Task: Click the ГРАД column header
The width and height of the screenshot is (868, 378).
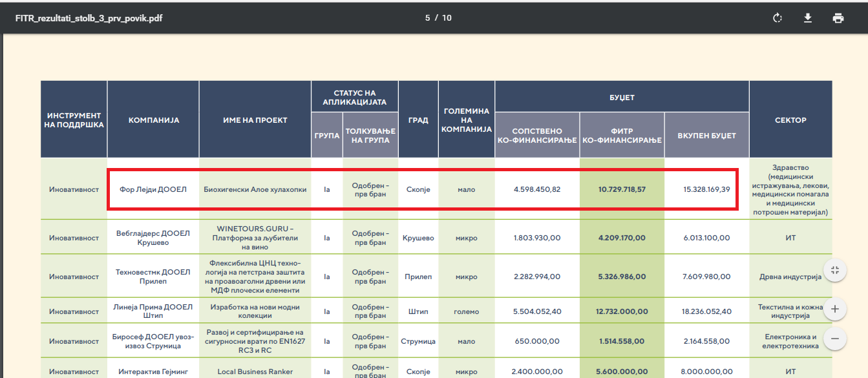Action: (x=418, y=120)
